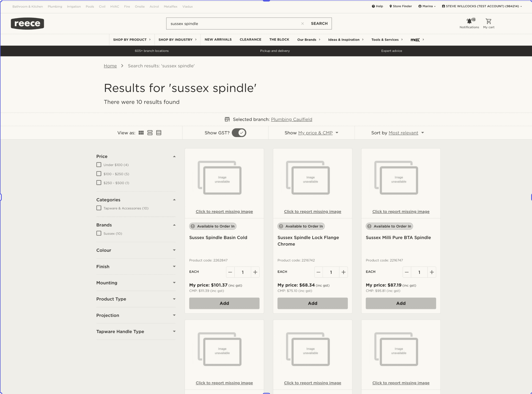This screenshot has width=532, height=394.
Task: Open the Notifications bell icon
Action: click(x=469, y=22)
